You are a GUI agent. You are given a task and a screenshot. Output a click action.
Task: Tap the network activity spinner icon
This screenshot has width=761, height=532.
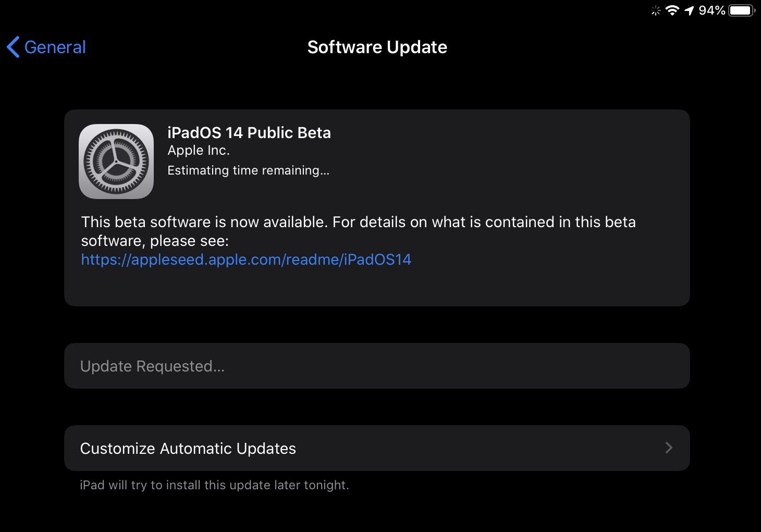click(656, 10)
